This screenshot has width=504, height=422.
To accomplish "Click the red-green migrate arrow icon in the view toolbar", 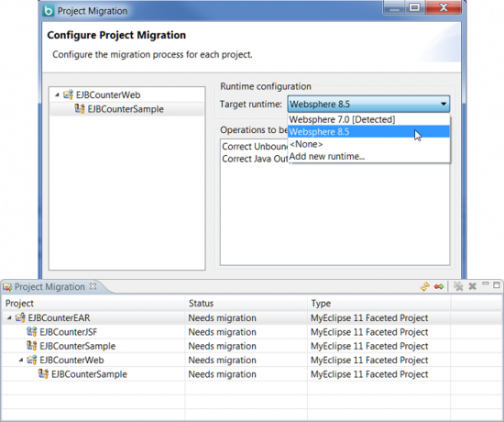I will tap(439, 286).
